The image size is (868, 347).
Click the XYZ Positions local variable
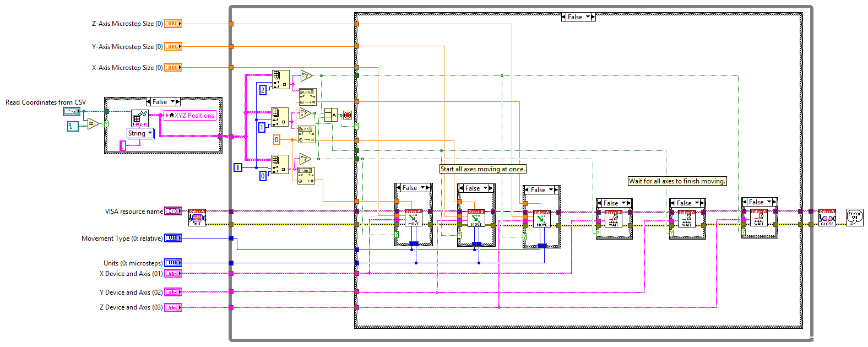[190, 116]
